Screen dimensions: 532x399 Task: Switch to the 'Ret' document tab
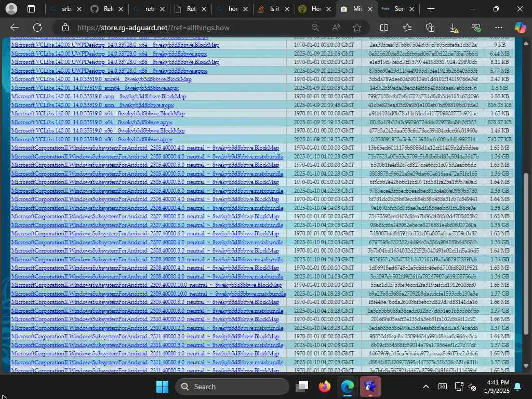[190, 9]
